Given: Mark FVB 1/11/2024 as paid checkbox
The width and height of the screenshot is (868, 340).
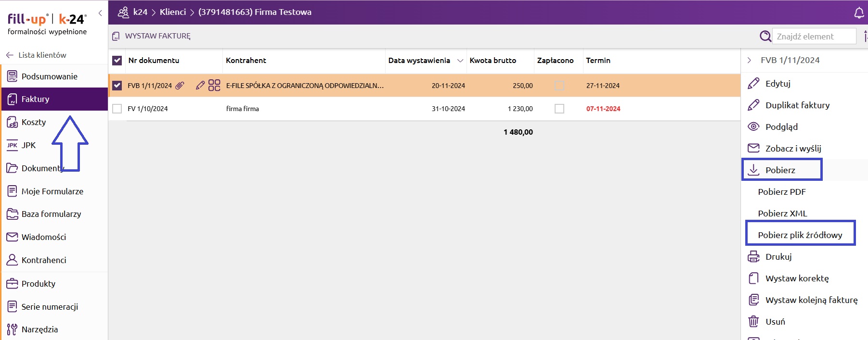Looking at the screenshot, I should (559, 86).
